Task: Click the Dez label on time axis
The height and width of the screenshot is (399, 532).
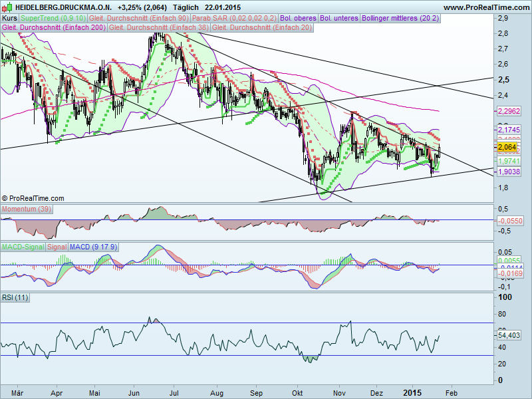Action: point(376,393)
